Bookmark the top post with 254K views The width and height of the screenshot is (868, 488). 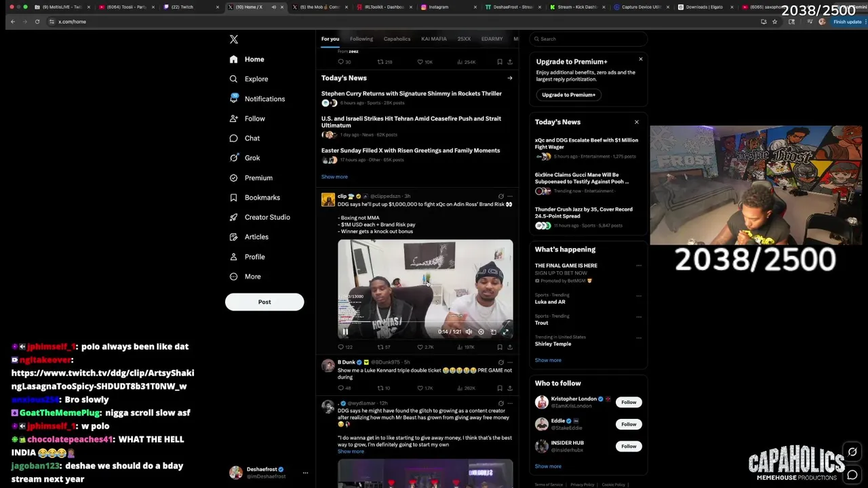point(500,62)
